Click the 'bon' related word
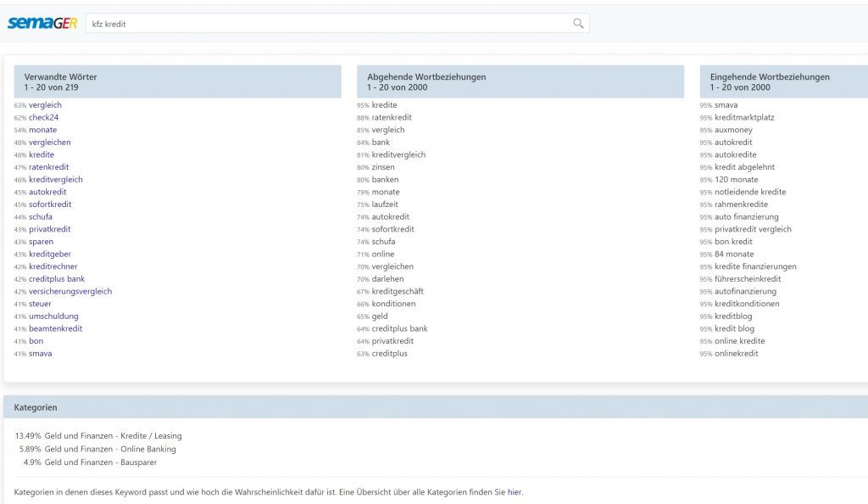The height and width of the screenshot is (504, 868). (x=36, y=341)
